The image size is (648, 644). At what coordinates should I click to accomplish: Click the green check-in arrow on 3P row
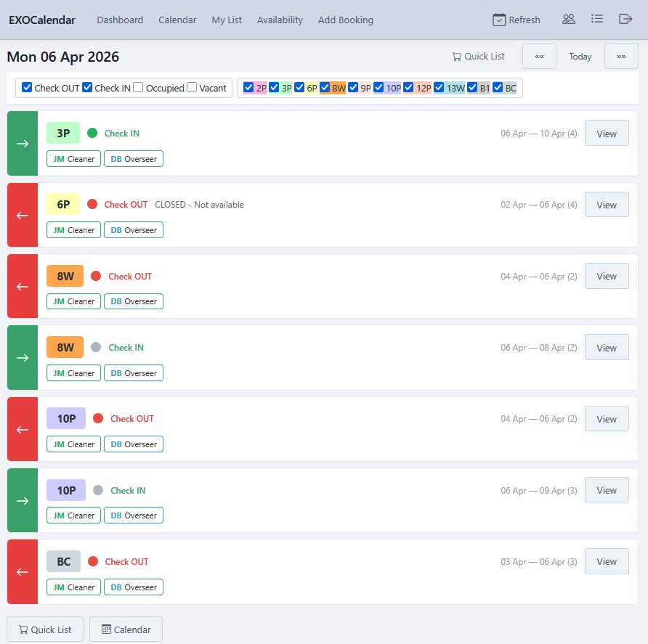[22, 143]
